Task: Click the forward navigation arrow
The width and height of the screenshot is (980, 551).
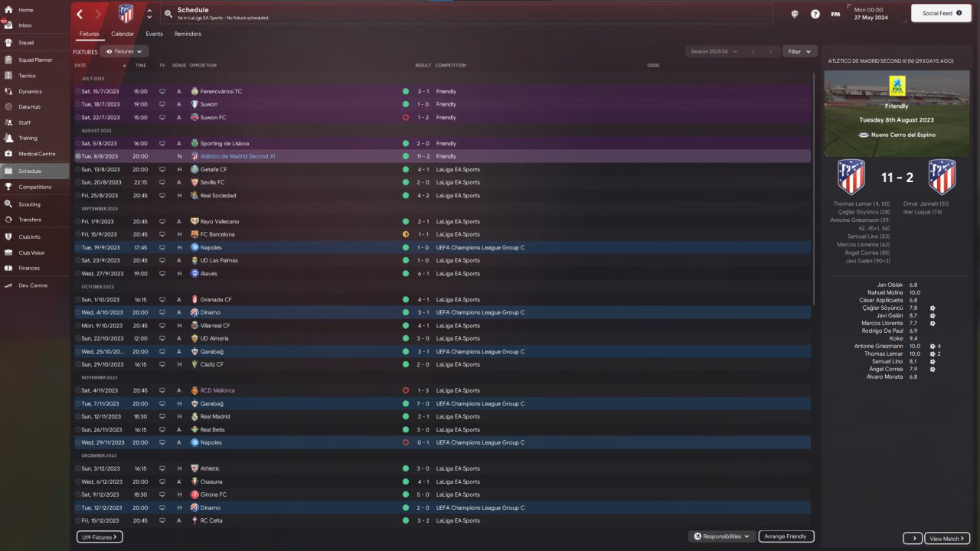Action: pyautogui.click(x=98, y=14)
